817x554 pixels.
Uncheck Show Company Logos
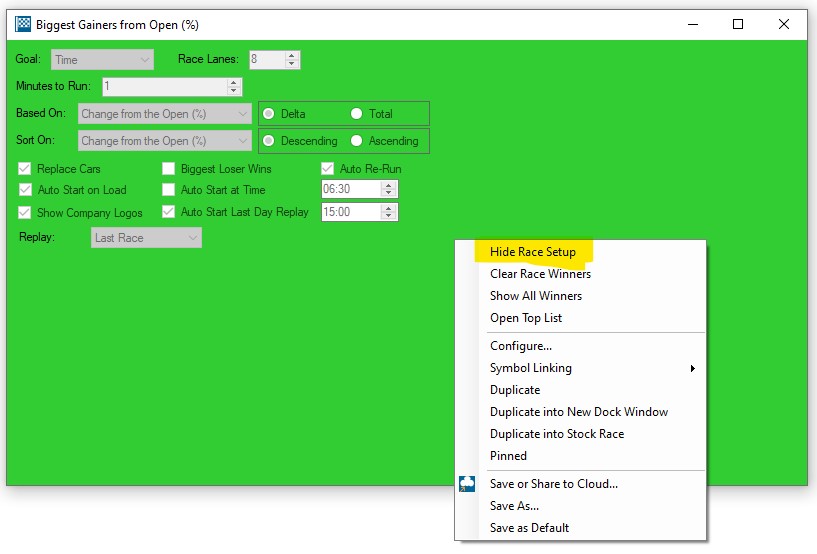tap(26, 212)
